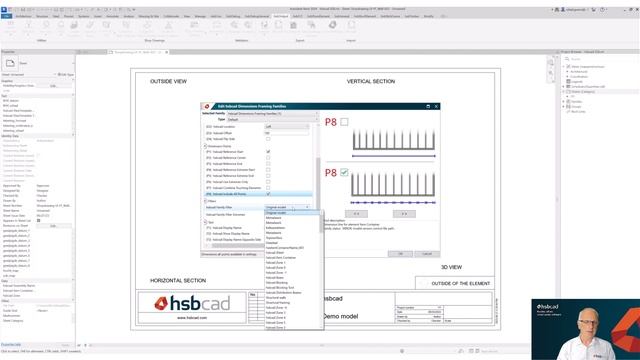
Task: Expand the Families node in Project Browser
Action: point(564,101)
